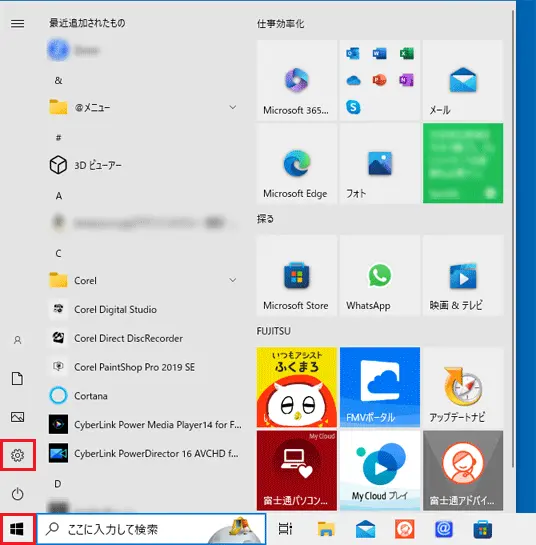Click the C letter group header
This screenshot has height=545, width=536.
tap(58, 253)
